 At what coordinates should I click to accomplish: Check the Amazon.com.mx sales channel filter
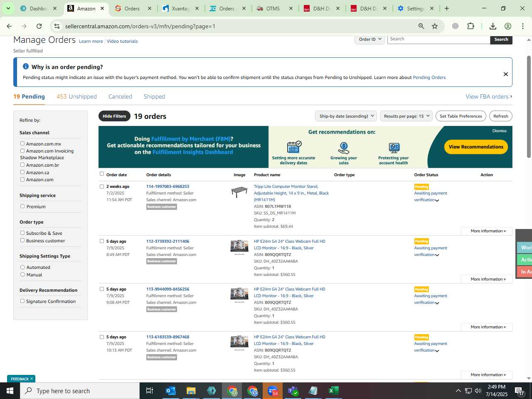pyautogui.click(x=22, y=143)
